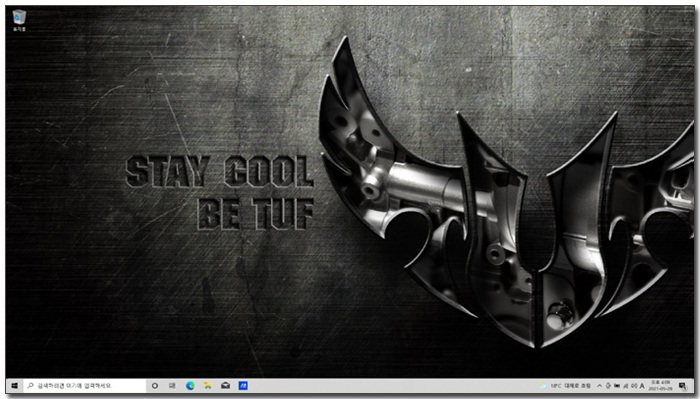Open Task View on the taskbar
The height and width of the screenshot is (399, 700).
coord(172,386)
